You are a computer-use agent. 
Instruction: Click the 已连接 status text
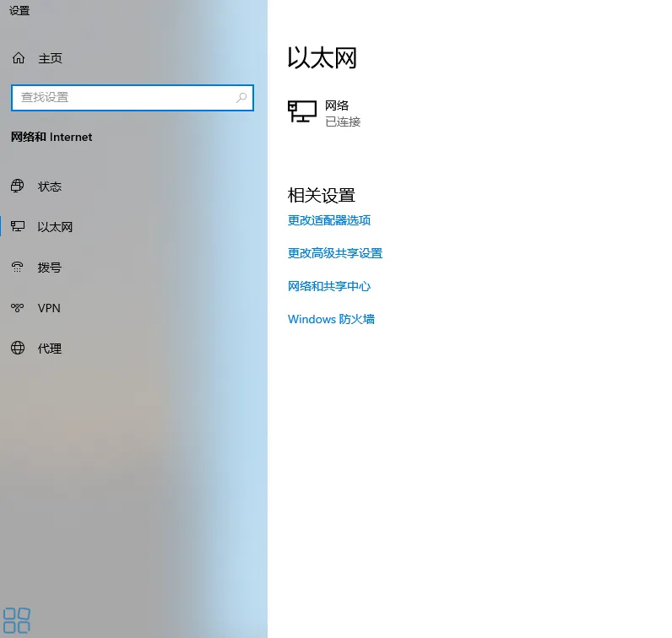pos(343,122)
